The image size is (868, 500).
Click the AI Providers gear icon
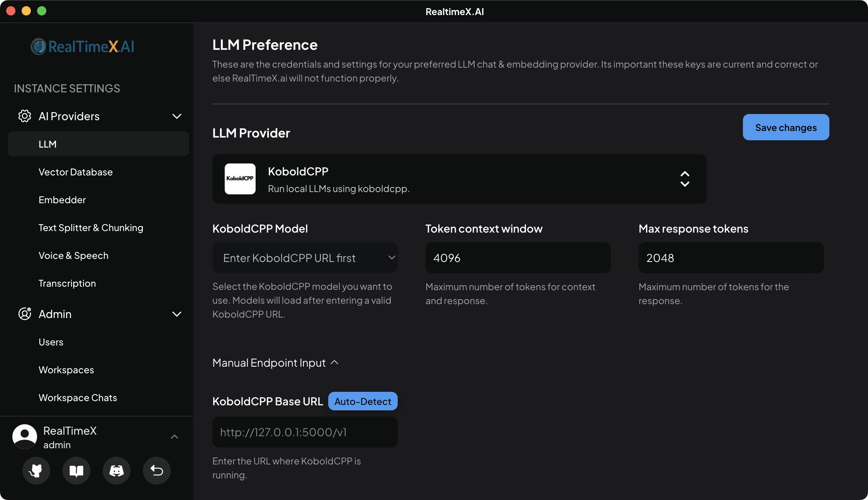pos(24,116)
